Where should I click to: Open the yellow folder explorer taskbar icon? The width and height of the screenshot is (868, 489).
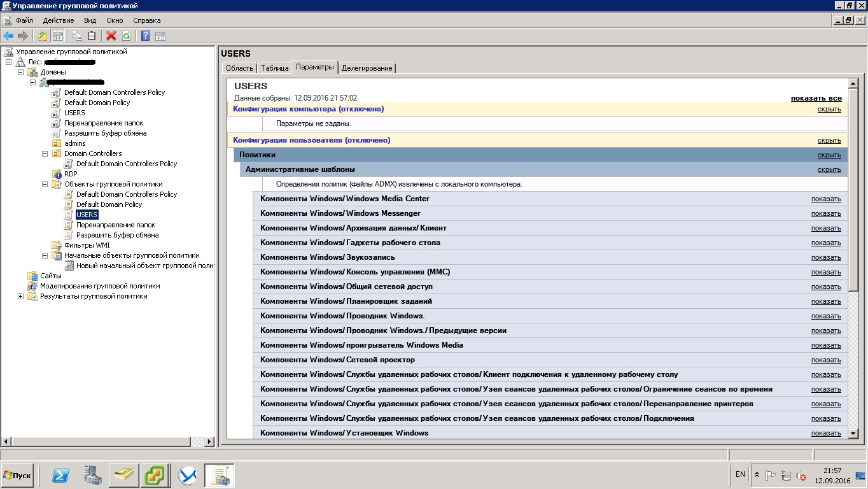click(x=124, y=476)
